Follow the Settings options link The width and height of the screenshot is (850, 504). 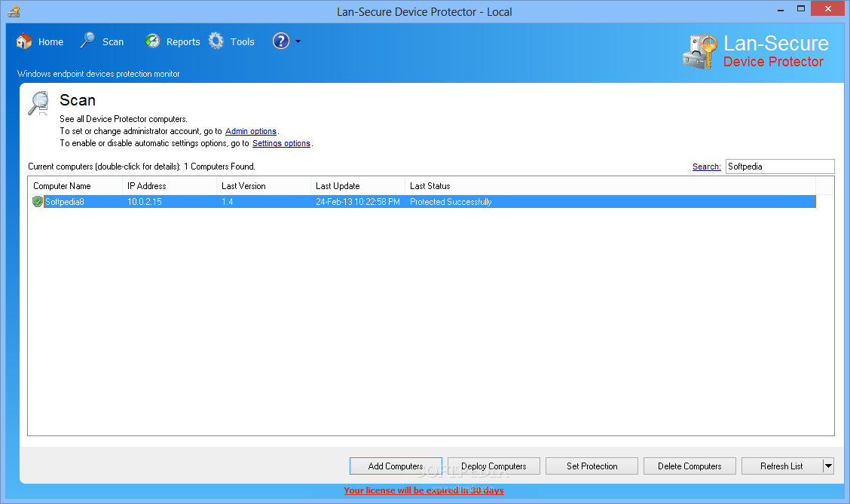tap(281, 143)
